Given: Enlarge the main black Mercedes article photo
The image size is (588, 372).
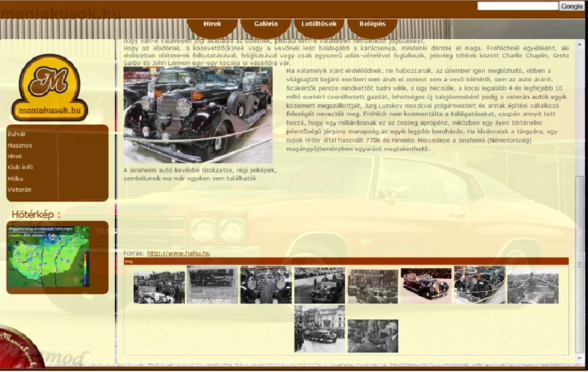Looking at the screenshot, I should [198, 114].
